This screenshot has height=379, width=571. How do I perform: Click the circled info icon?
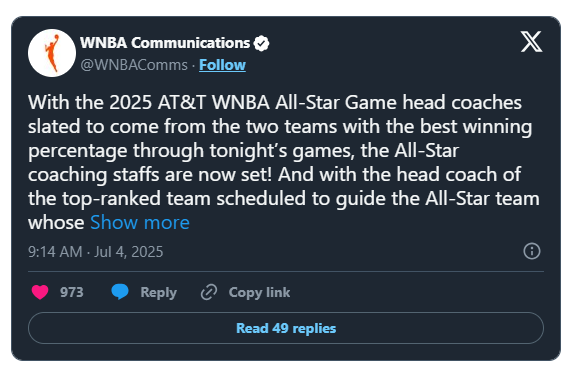coord(532,251)
